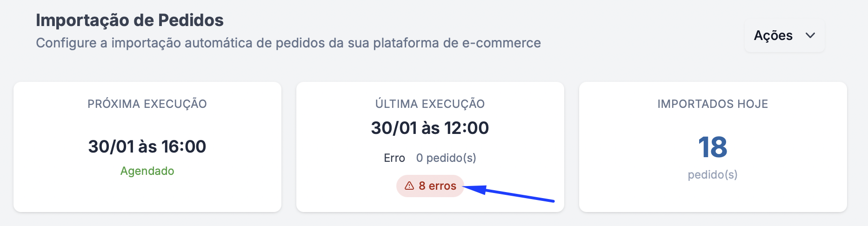868x226 pixels.
Task: Click the Importação de Pedidos heading
Action: pyautogui.click(x=130, y=20)
